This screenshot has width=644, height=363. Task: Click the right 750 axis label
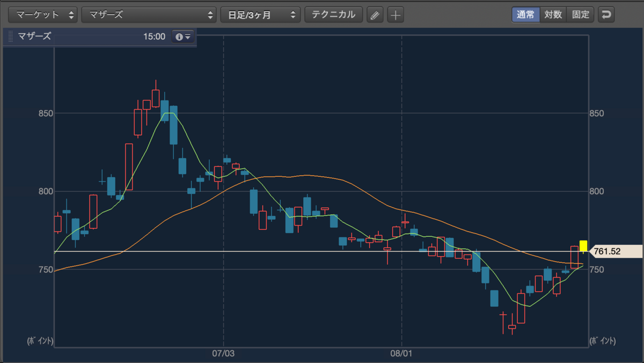click(x=597, y=270)
